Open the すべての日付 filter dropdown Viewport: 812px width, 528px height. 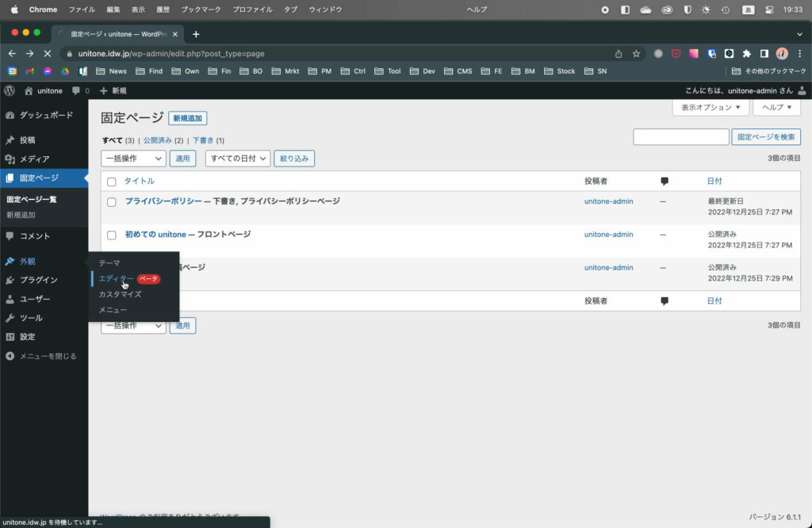[238, 159]
